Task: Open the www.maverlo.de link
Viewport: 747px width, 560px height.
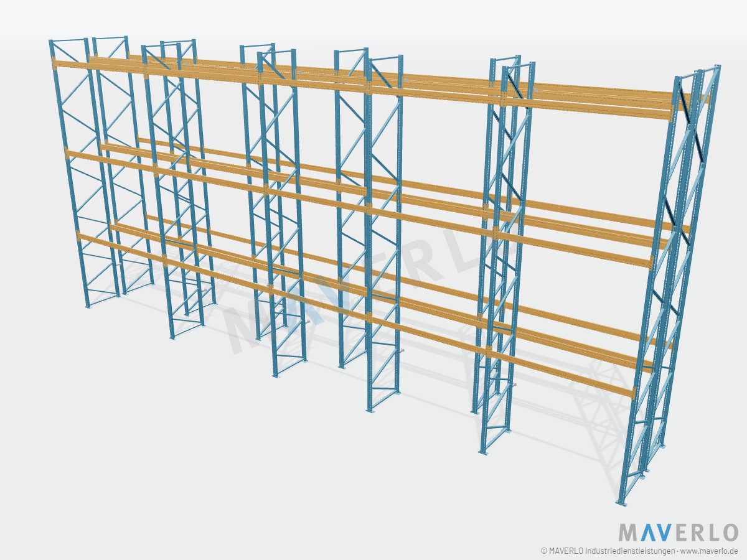Action: tap(710, 551)
